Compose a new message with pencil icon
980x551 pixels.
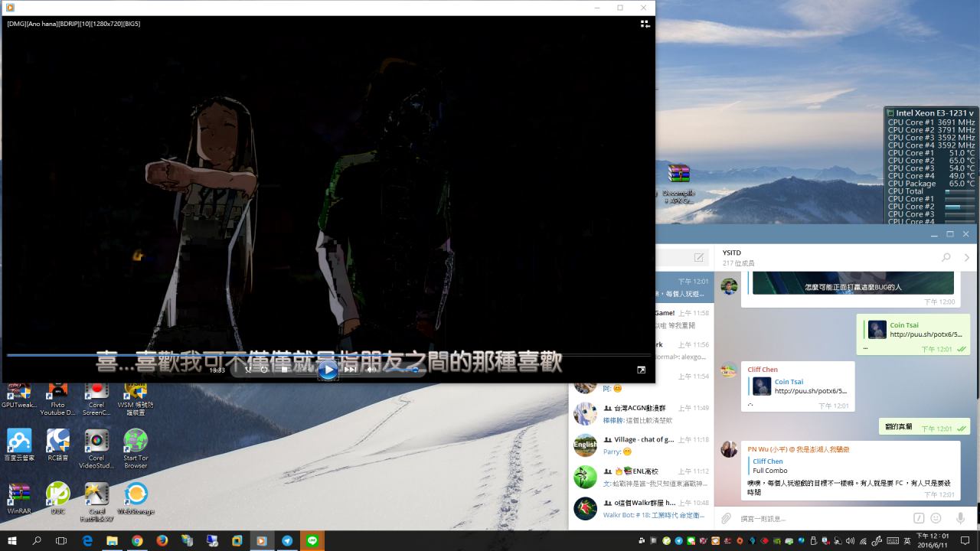coord(699,258)
